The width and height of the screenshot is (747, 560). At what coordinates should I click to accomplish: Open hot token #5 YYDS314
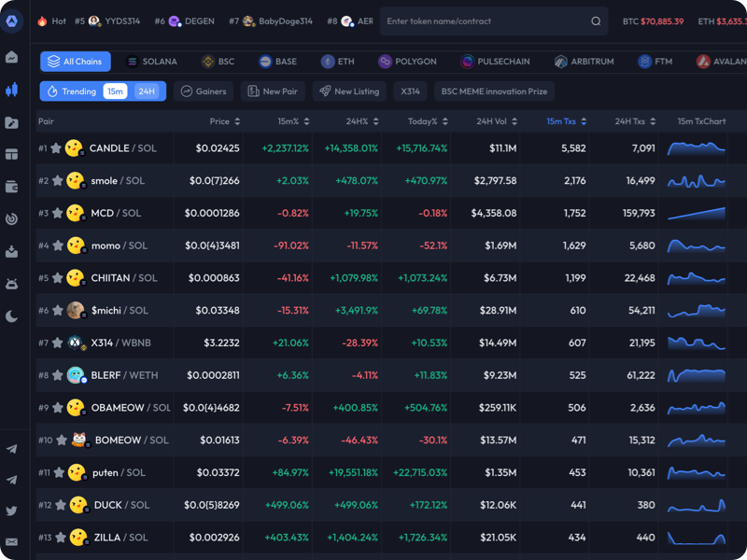(x=107, y=21)
